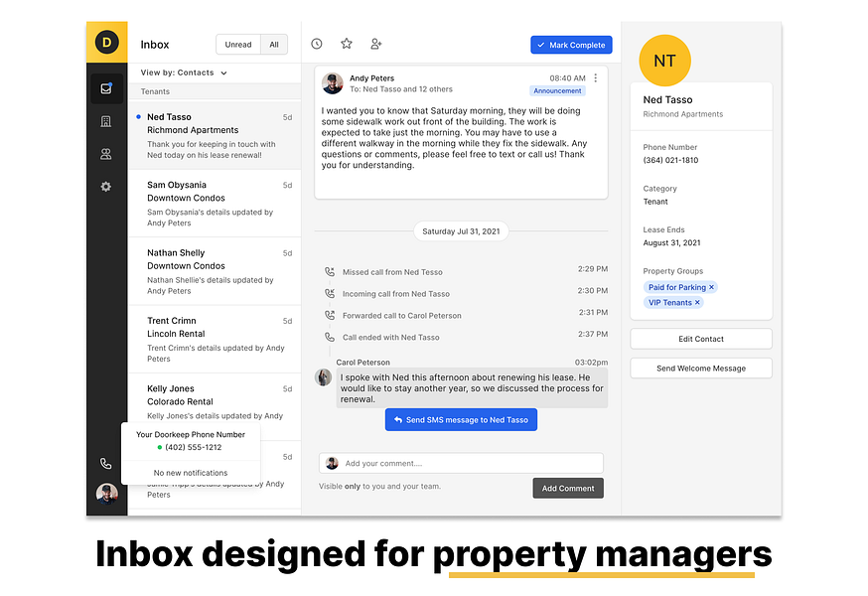Open the announcement three-dot menu
This screenshot has height=596, width=868.
click(x=596, y=78)
